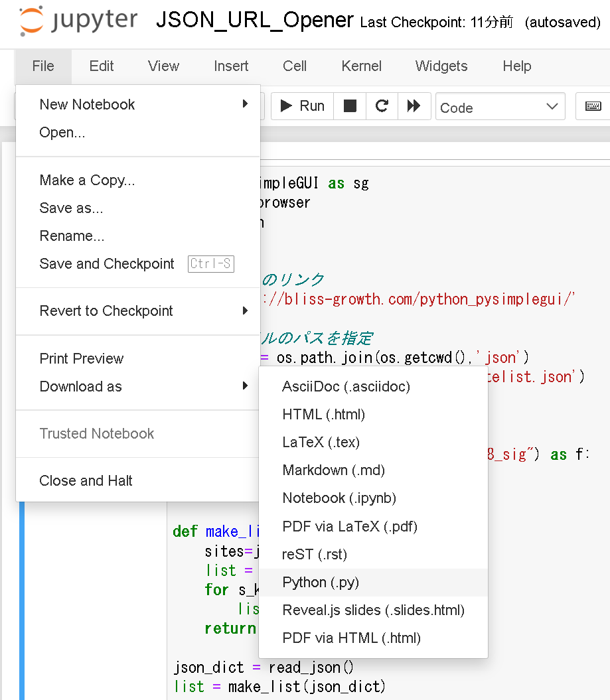This screenshot has width=610, height=700.
Task: Run the current cell
Action: click(x=301, y=106)
